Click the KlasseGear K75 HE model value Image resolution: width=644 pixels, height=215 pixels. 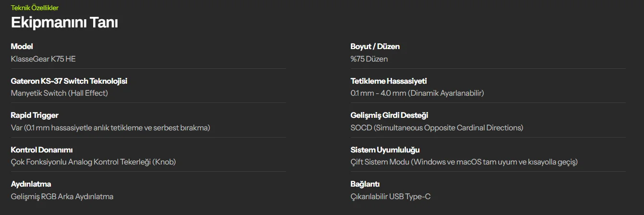point(43,59)
